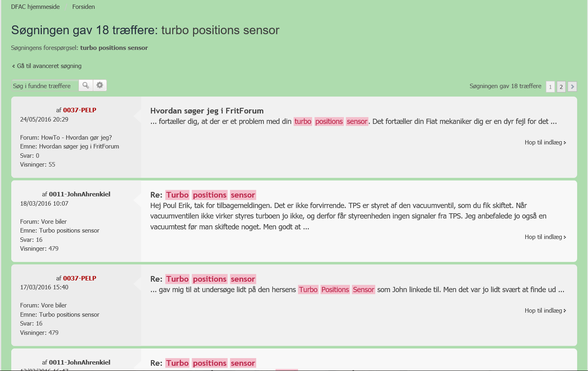Image resolution: width=588 pixels, height=371 pixels.
Task: Open first result's author 0037-PELP profile
Action: coord(80,110)
